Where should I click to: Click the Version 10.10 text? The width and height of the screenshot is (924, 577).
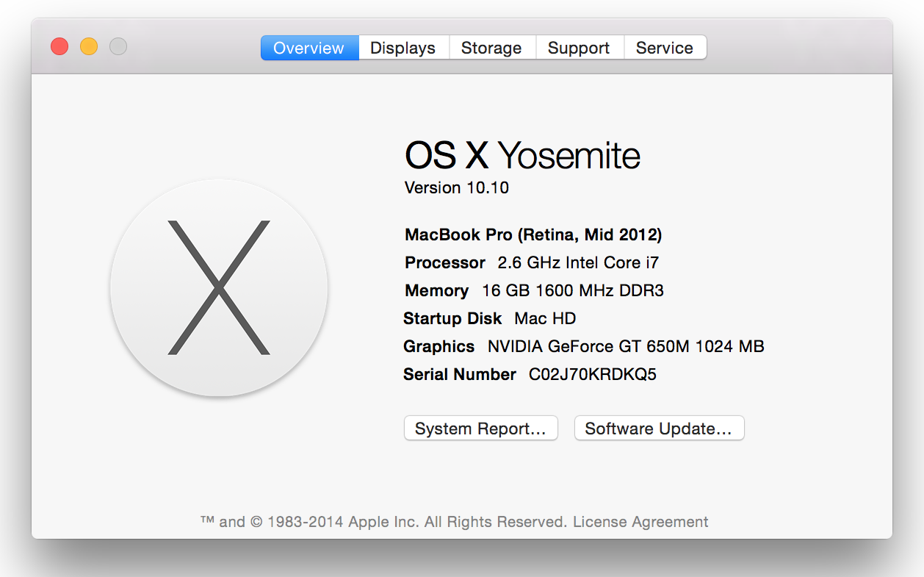pyautogui.click(x=457, y=187)
